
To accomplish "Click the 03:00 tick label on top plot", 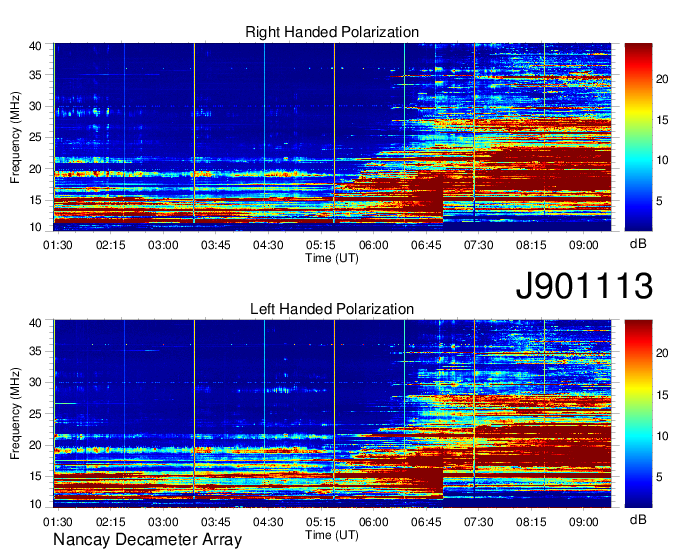I will point(163,245).
